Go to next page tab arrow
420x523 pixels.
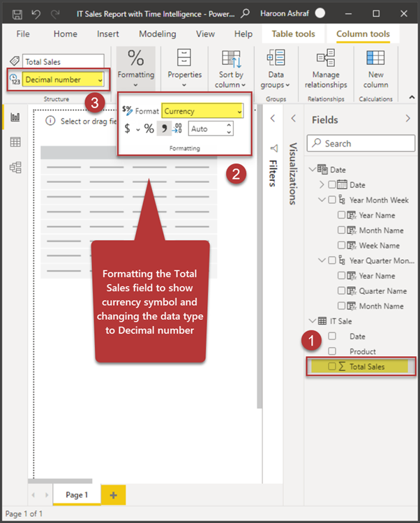pos(47,495)
